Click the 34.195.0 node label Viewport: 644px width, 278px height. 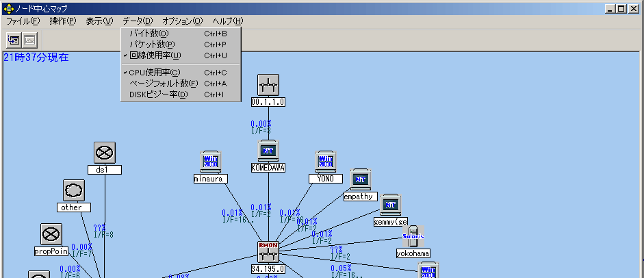268,269
